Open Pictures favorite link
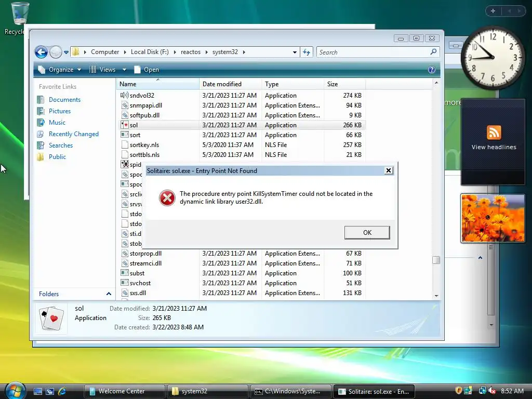 click(x=60, y=111)
